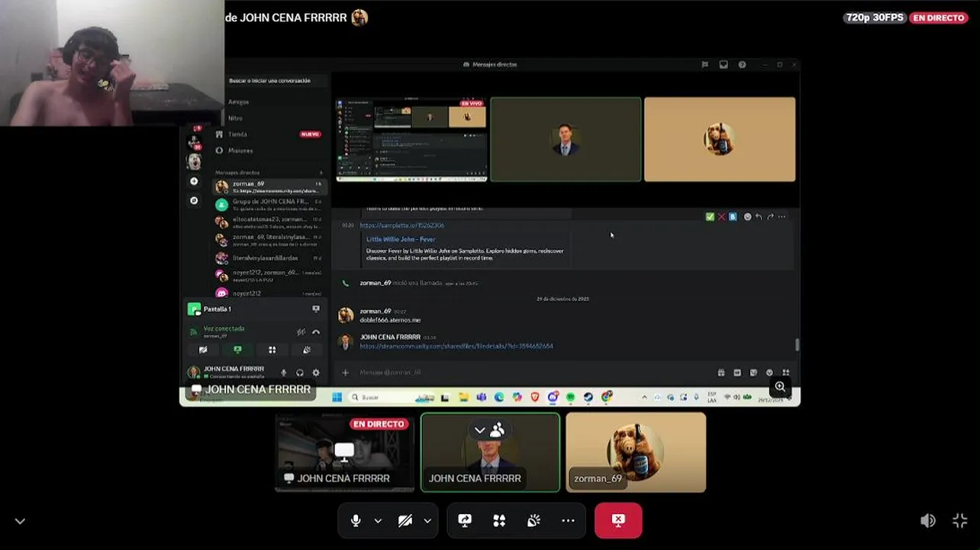Open literalvinylasardillardas conversation
The image size is (980, 550).
pos(269,258)
